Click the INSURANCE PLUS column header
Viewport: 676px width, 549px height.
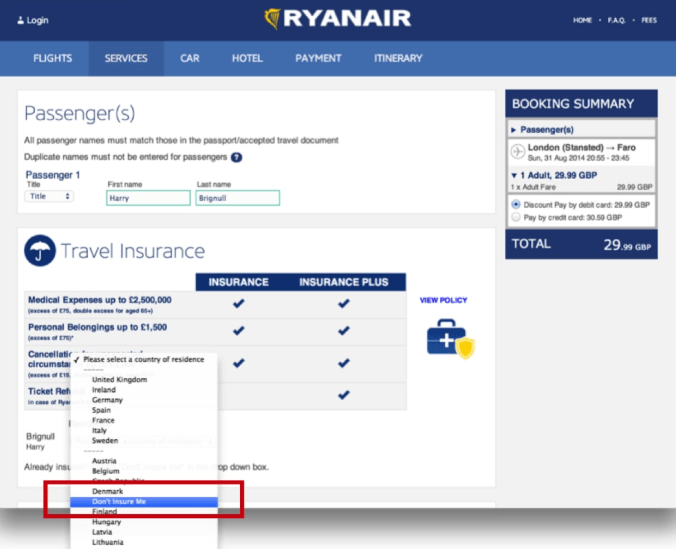(344, 282)
